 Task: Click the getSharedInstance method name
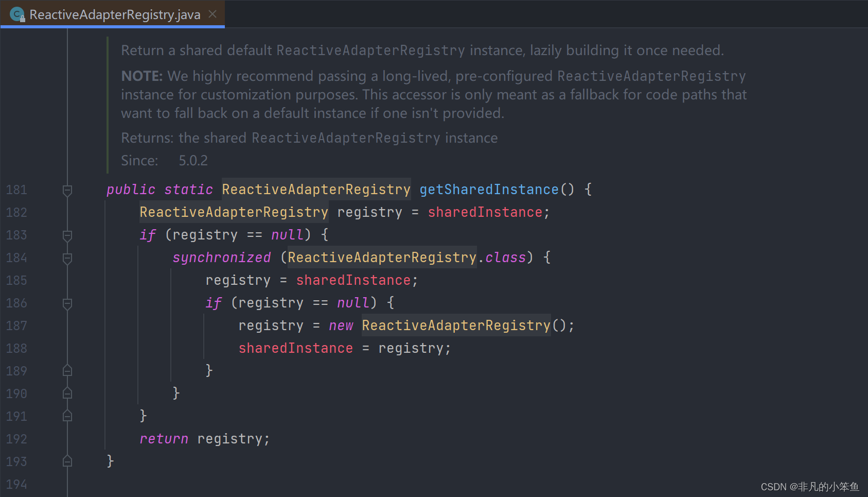(x=489, y=190)
